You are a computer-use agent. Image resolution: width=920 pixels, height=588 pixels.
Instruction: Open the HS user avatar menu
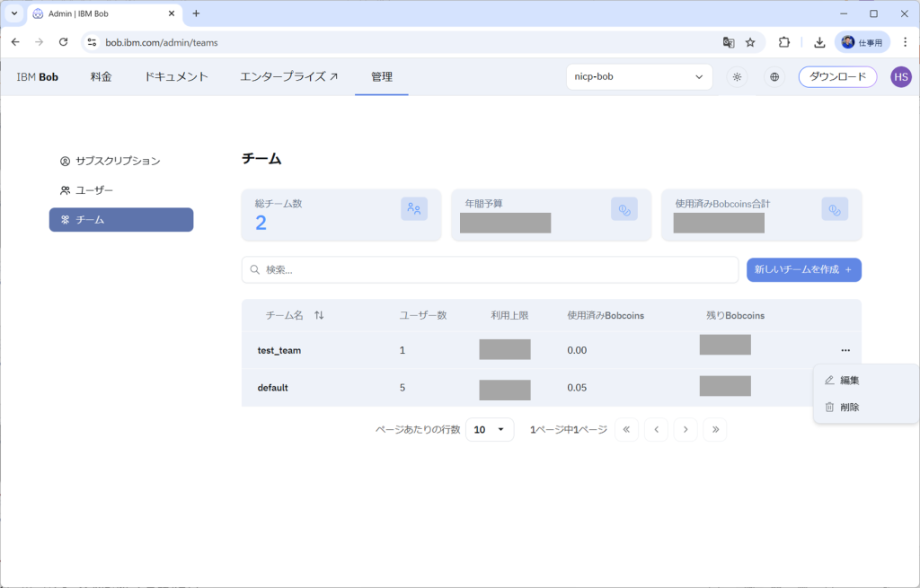(x=901, y=77)
